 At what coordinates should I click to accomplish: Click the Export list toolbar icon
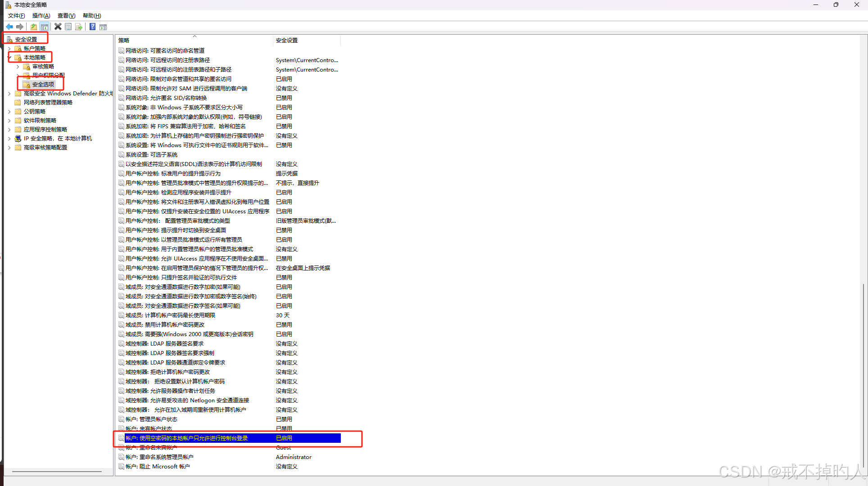[x=79, y=27]
